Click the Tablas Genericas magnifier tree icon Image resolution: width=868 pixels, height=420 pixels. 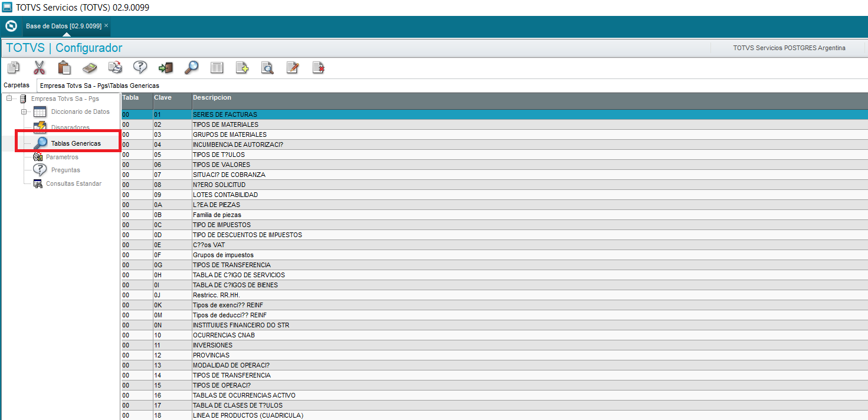40,143
